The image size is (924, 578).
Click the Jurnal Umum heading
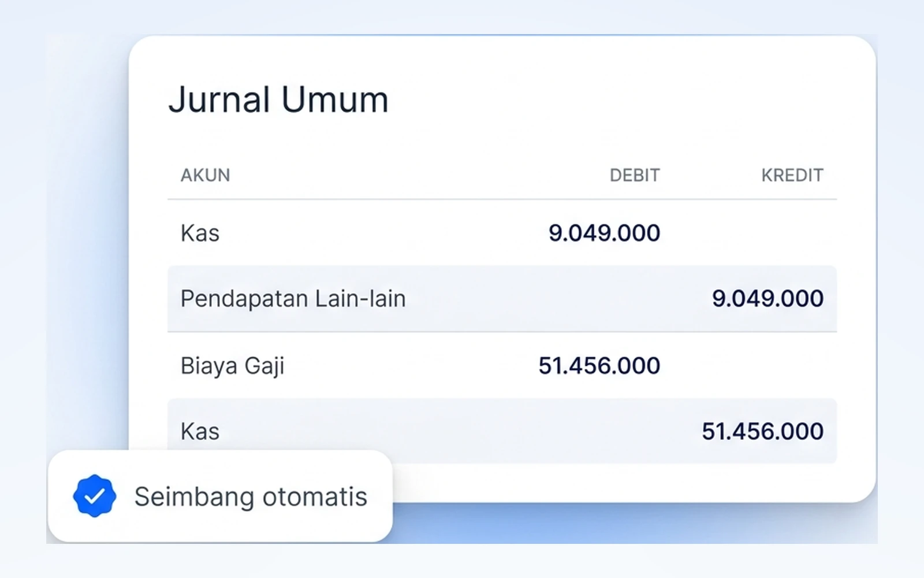point(278,99)
